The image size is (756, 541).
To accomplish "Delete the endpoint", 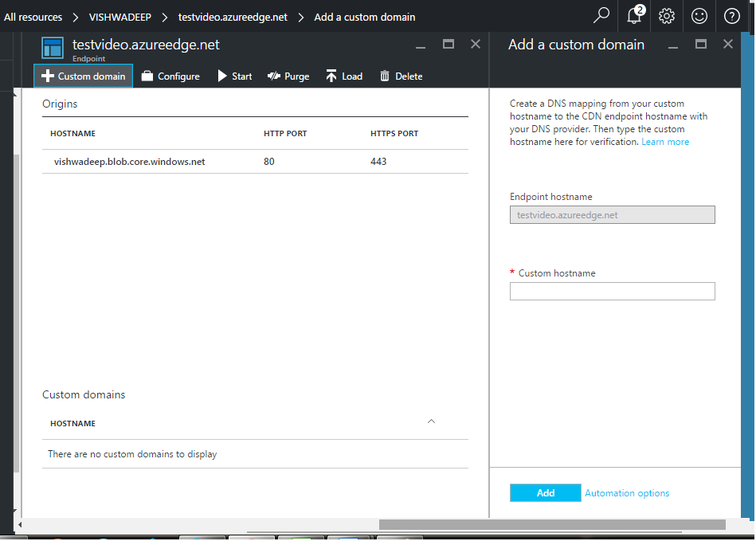I will tap(402, 76).
